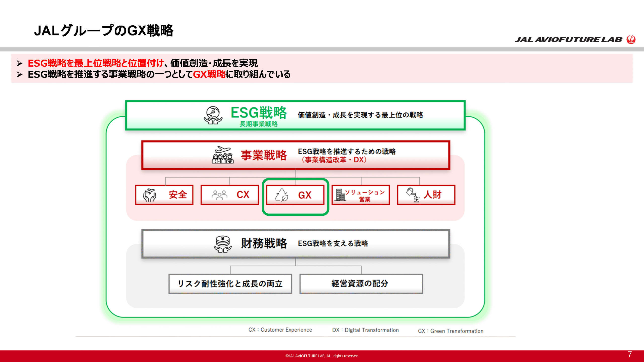Click the watering plant 人財 icon

click(x=413, y=195)
